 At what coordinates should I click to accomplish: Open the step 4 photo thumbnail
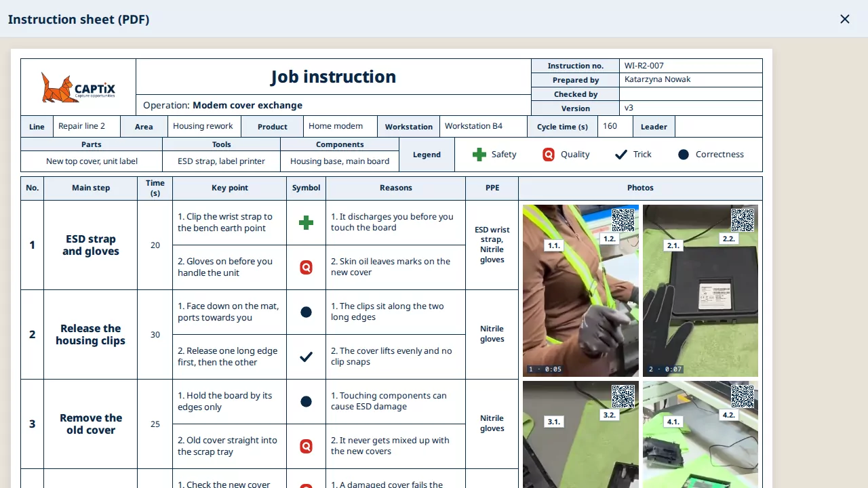[701, 434]
